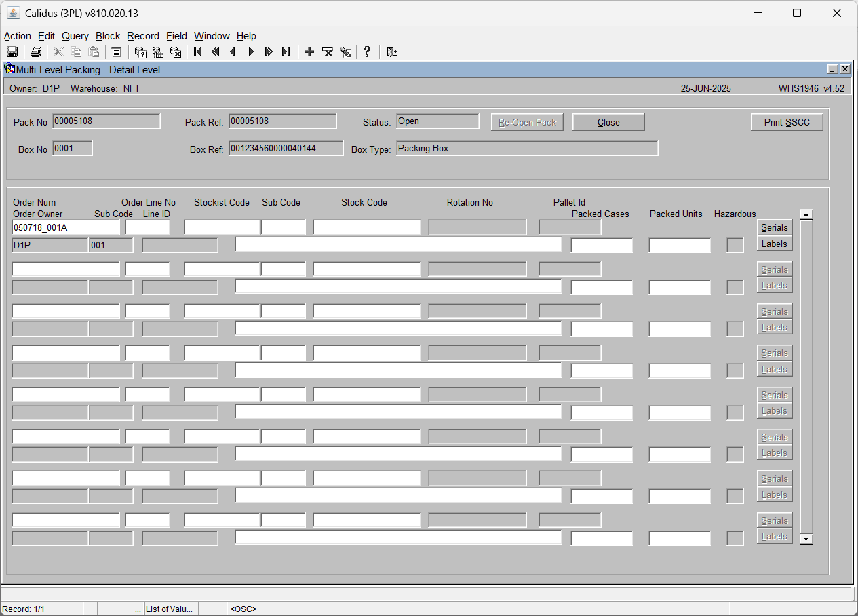Viewport: 858px width, 616px height.
Task: Click the Execute Query toolbar icon
Action: 158,52
